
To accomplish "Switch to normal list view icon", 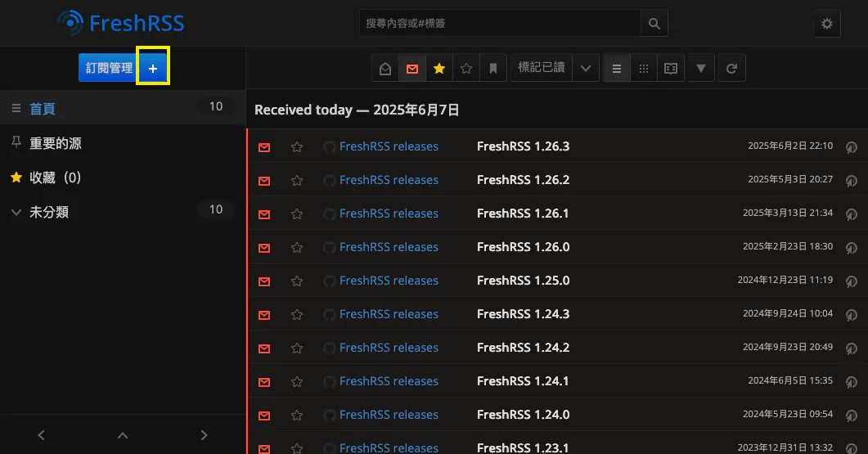I will click(616, 68).
